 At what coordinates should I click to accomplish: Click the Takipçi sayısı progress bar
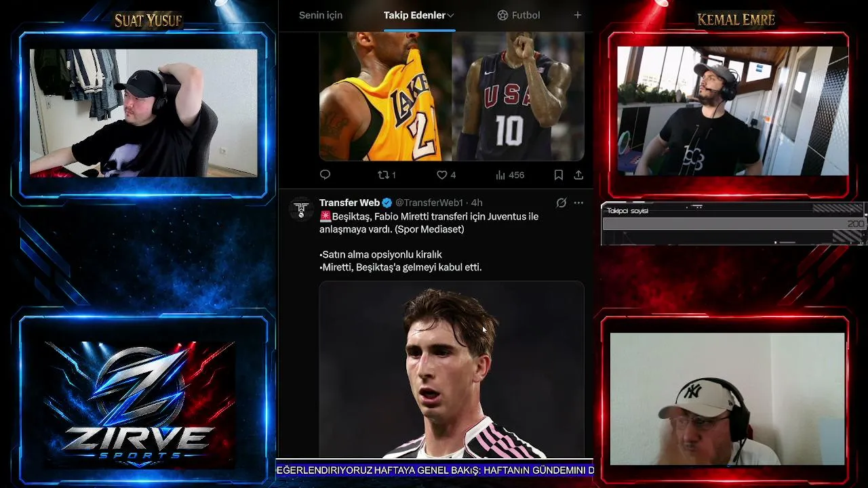(734, 224)
